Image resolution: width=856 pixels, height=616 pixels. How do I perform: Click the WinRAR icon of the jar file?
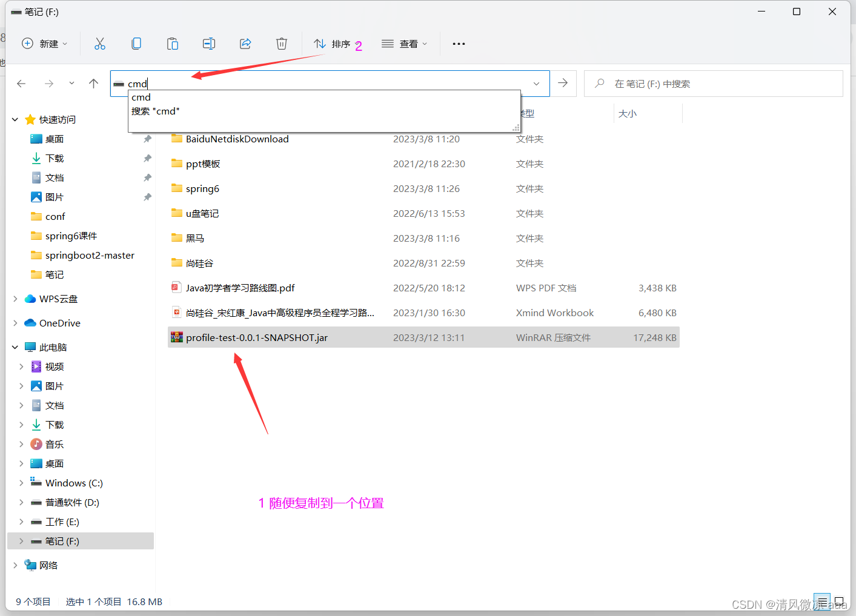[176, 337]
